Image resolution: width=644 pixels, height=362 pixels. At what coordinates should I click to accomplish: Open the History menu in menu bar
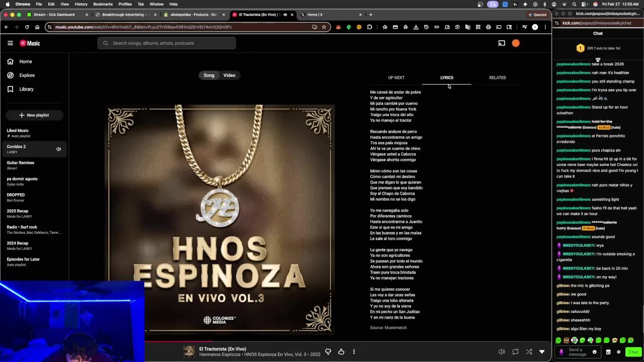[81, 4]
